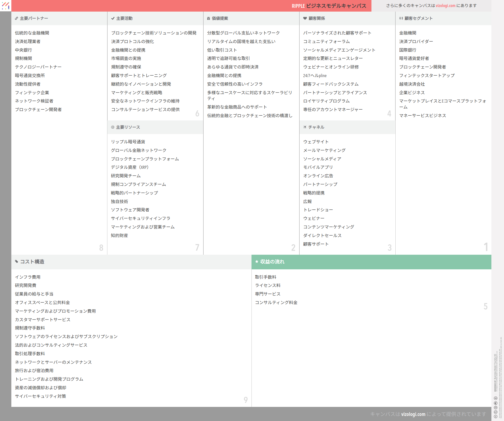
Task: Click the checkmark icon beside 主要活動
Action: pos(113,18)
